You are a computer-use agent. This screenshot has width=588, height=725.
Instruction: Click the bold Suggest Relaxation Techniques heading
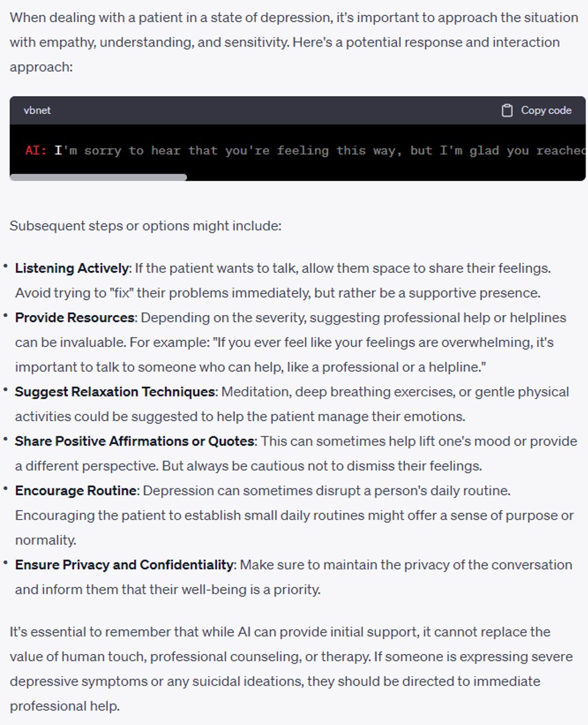(115, 392)
